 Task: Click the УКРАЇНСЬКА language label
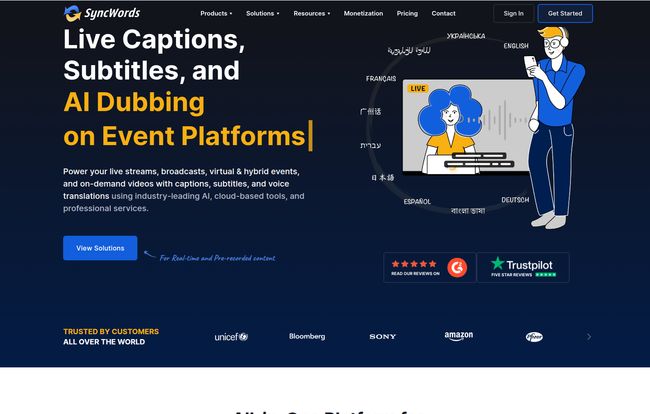(466, 36)
